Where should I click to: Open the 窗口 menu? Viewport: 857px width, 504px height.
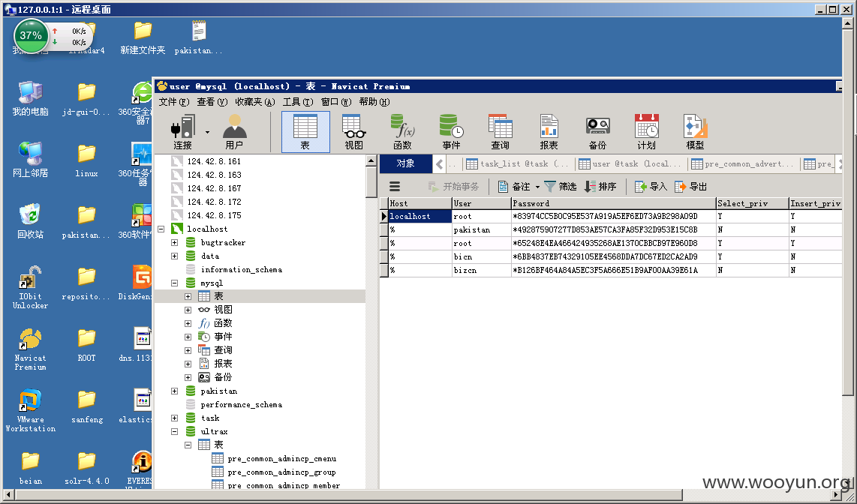336,101
